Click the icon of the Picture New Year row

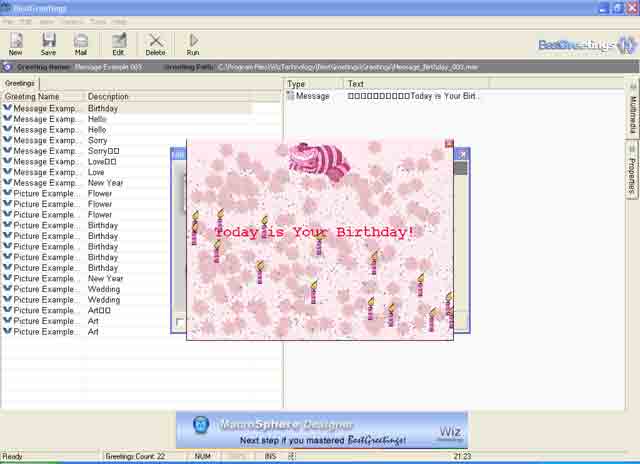tap(7, 278)
